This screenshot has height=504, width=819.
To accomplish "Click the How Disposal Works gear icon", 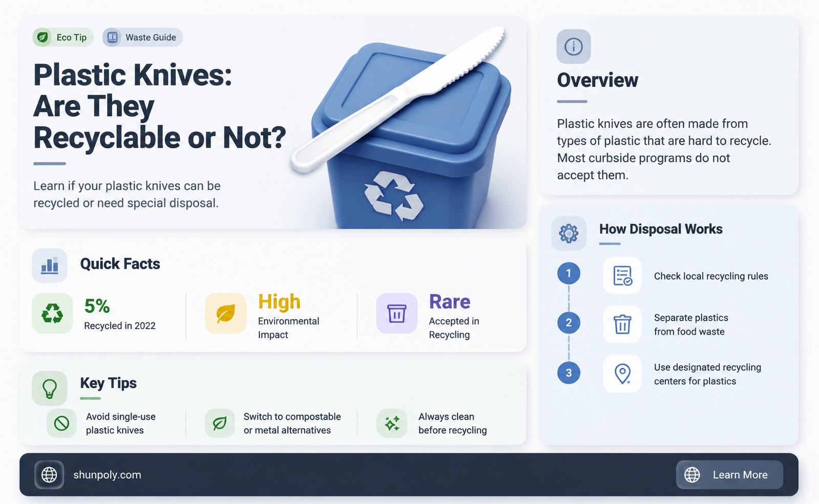I will [569, 234].
